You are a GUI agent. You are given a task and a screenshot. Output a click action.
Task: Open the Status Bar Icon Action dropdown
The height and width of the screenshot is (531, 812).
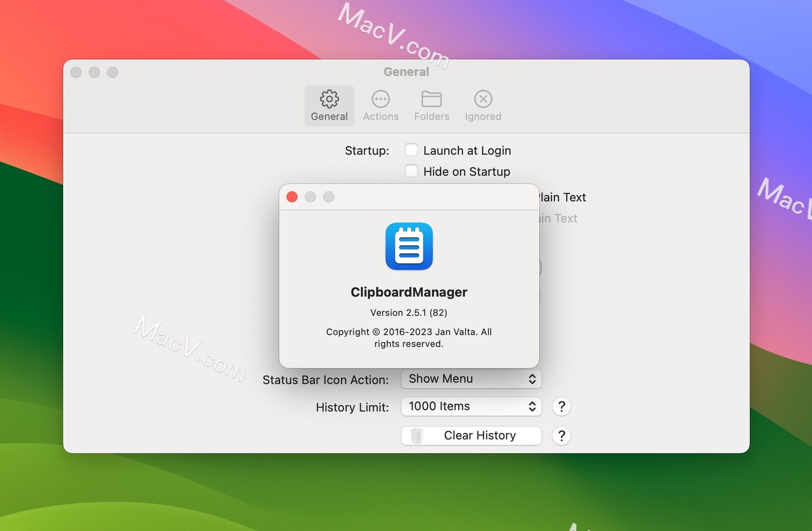point(471,379)
